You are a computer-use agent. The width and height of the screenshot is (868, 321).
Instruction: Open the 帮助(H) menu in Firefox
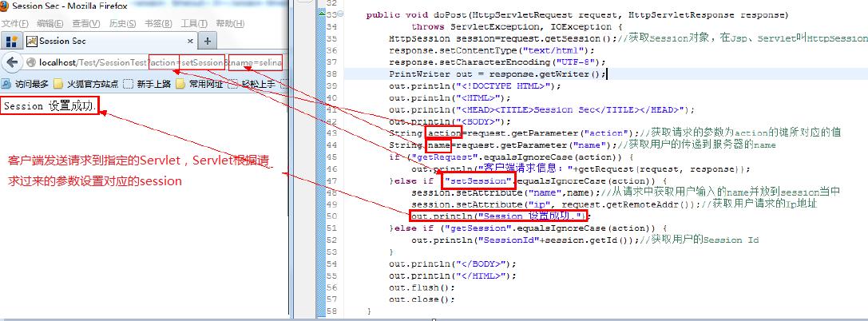coord(230,24)
